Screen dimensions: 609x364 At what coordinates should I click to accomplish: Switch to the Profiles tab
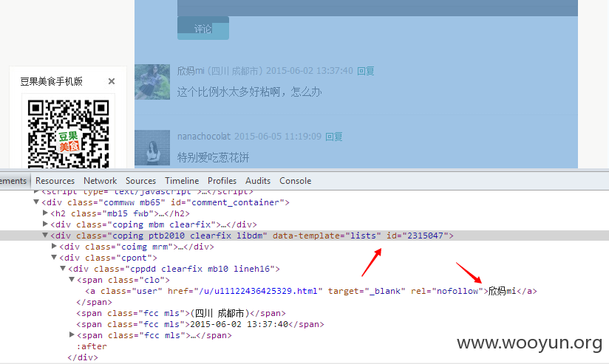click(222, 181)
